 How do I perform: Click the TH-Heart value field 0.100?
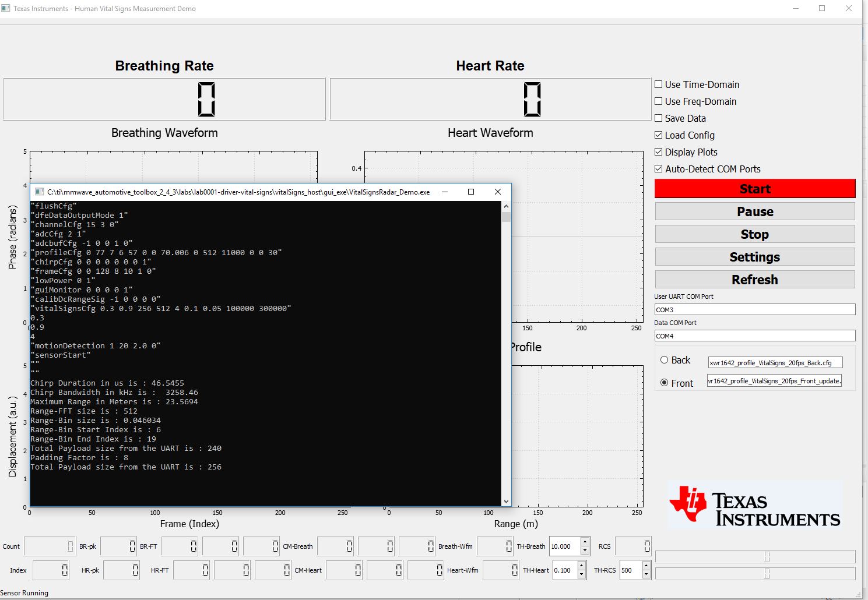pos(564,570)
